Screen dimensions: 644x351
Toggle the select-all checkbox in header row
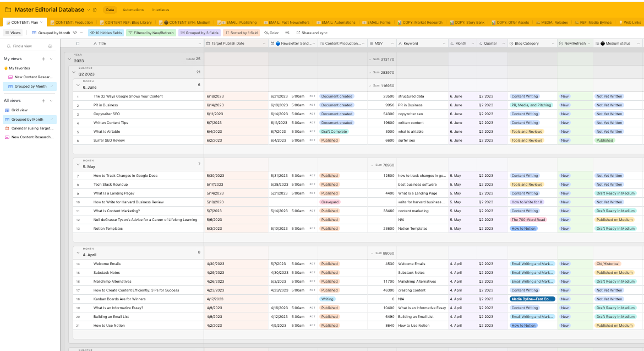click(x=78, y=43)
